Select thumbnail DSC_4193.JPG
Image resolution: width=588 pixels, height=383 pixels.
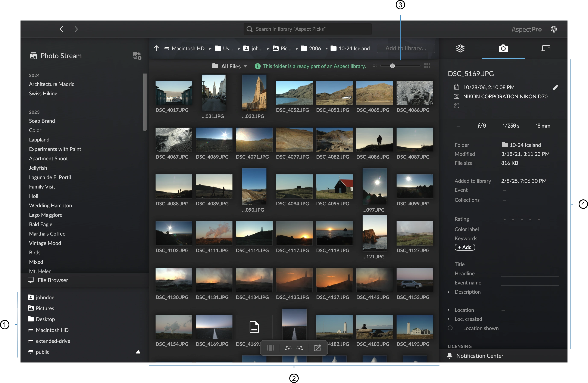pos(415,327)
